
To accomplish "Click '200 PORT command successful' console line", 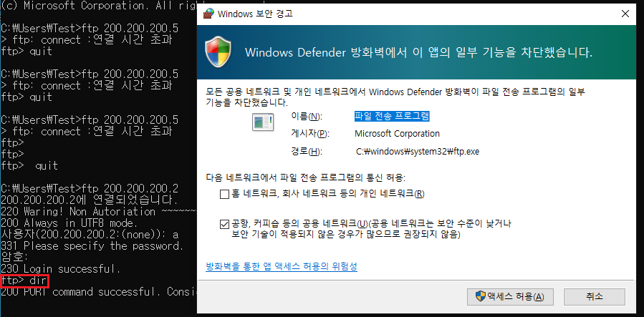I will tap(99, 292).
